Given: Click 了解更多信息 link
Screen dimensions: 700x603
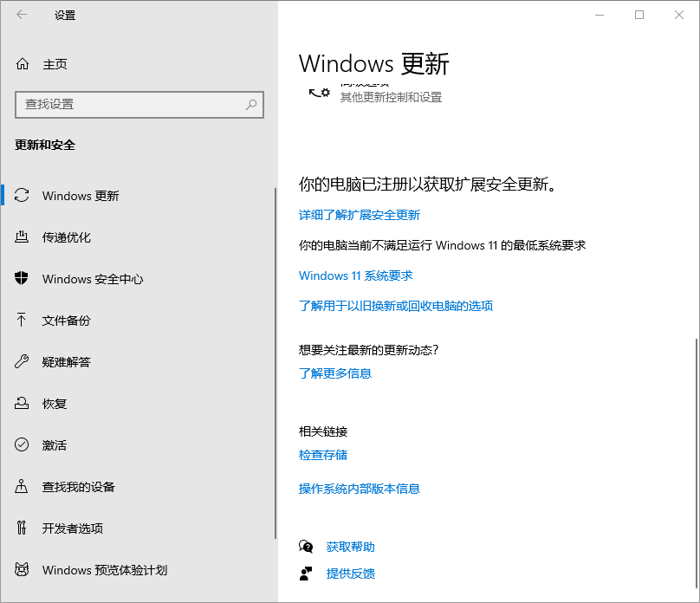Looking at the screenshot, I should point(335,373).
